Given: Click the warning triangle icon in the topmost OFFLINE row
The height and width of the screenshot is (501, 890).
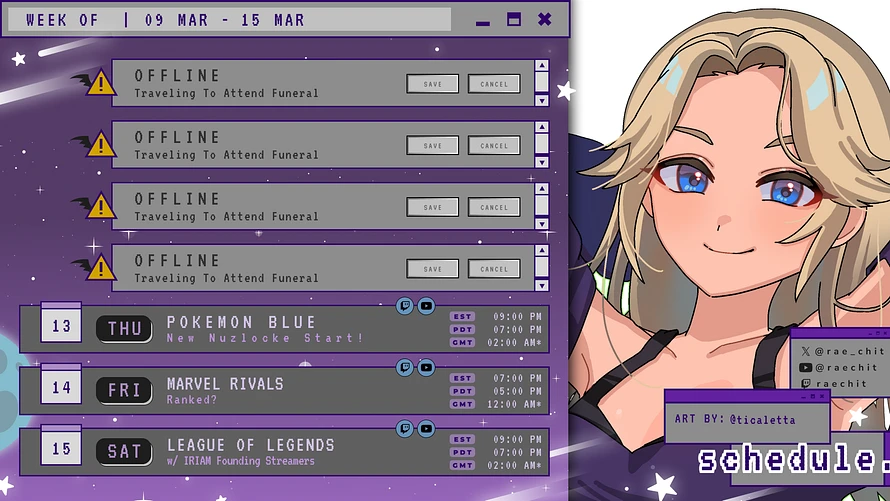Looking at the screenshot, I should pos(101,84).
